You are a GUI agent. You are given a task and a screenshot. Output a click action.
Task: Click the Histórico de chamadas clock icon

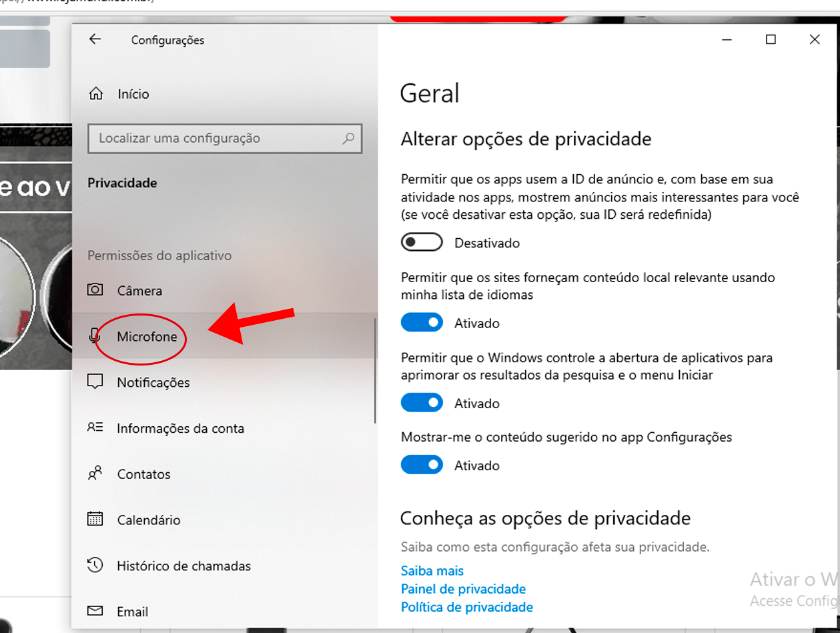95,566
